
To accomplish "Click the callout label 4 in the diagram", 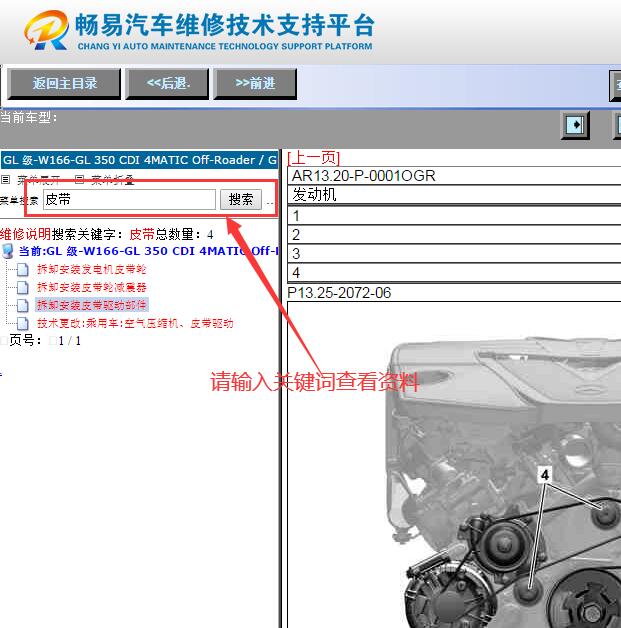I will pyautogui.click(x=545, y=475).
